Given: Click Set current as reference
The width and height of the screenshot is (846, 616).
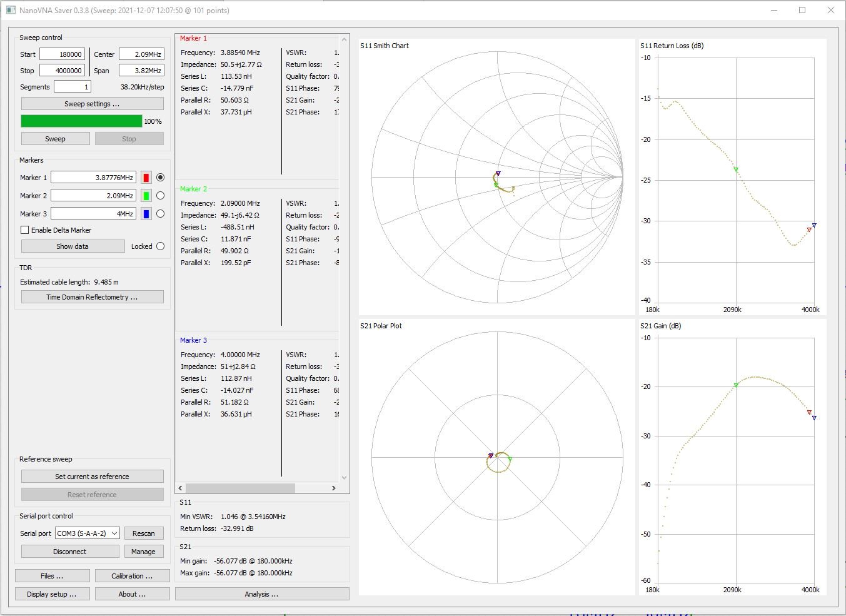Looking at the screenshot, I should (x=93, y=477).
